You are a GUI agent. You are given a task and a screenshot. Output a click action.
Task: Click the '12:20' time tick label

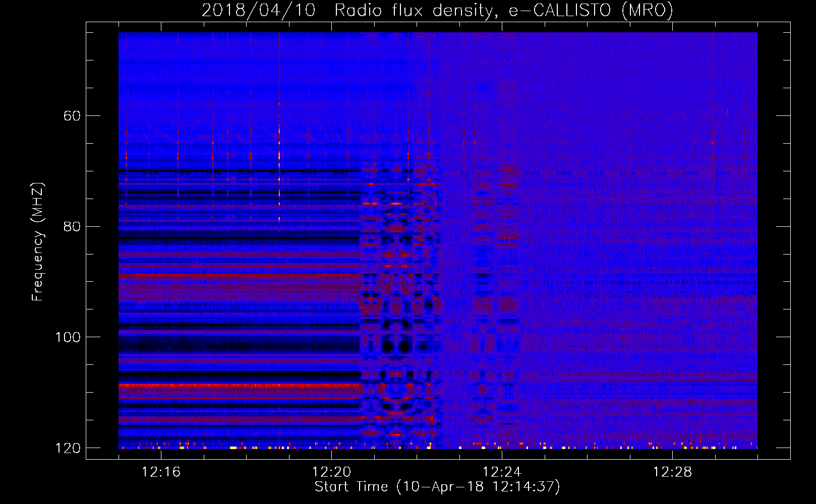click(331, 472)
